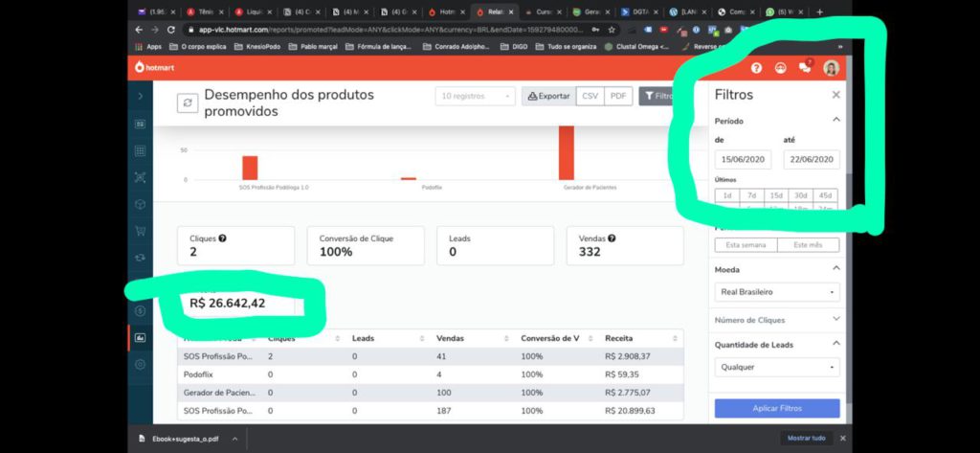Collapse the Quantidade de Leads filter section

[x=836, y=344]
